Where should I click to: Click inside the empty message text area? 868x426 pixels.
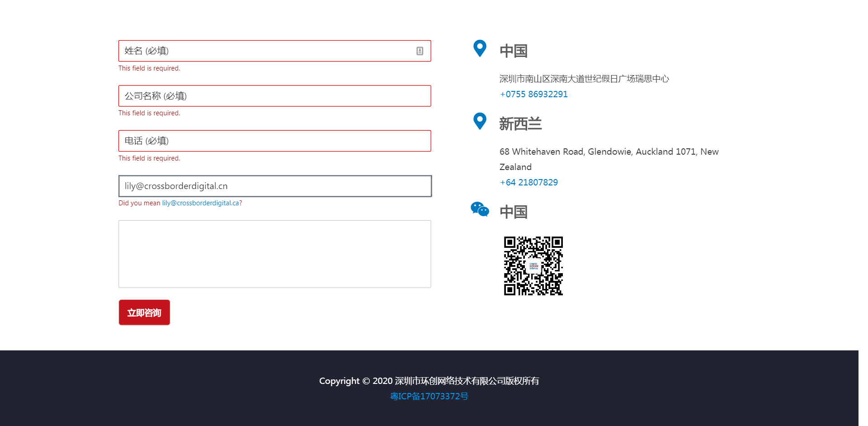click(x=274, y=254)
